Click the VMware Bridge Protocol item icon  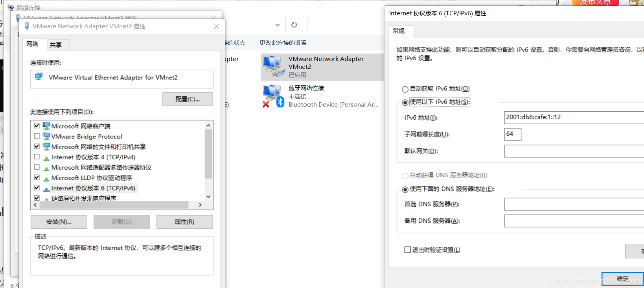tap(46, 136)
